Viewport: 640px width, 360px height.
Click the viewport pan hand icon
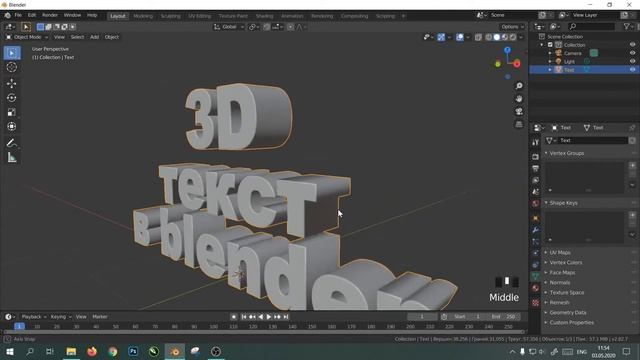pyautogui.click(x=519, y=99)
